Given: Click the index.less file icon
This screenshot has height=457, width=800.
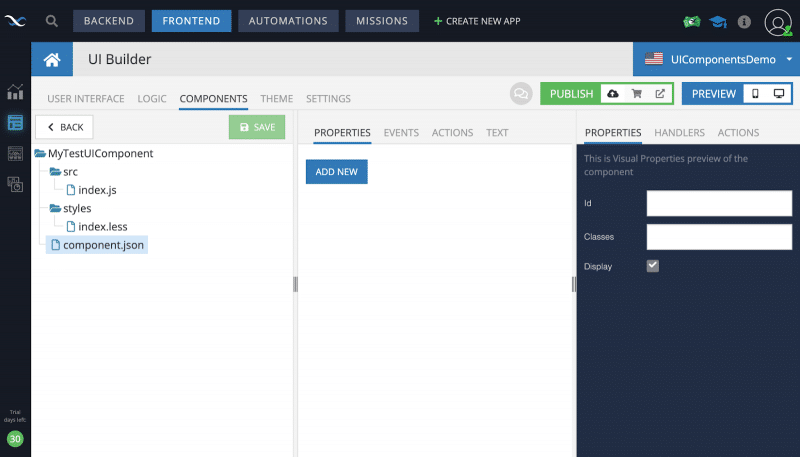Looking at the screenshot, I should point(71,226).
